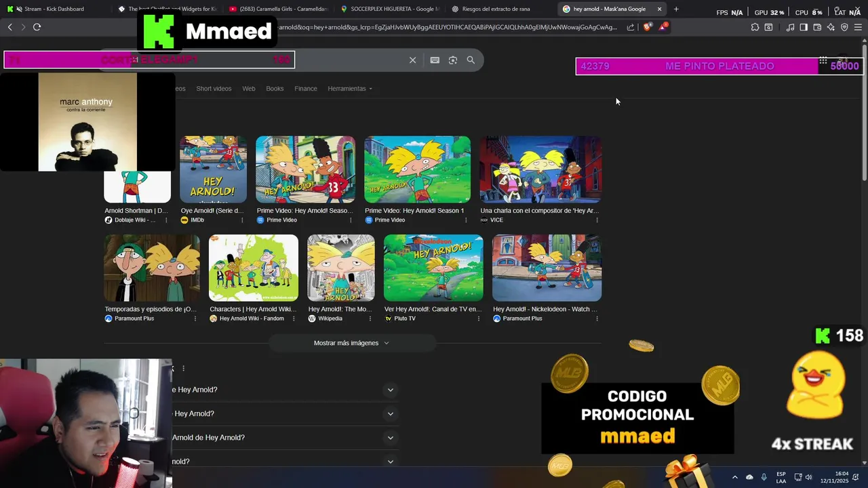This screenshot has width=868, height=488.
Task: Switch the ESP LAA keyboard language
Action: pyautogui.click(x=781, y=477)
